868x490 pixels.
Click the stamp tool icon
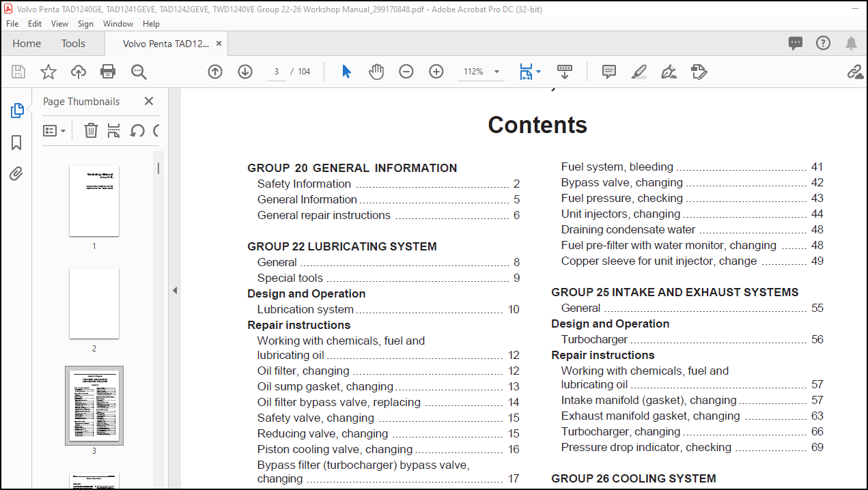click(699, 72)
